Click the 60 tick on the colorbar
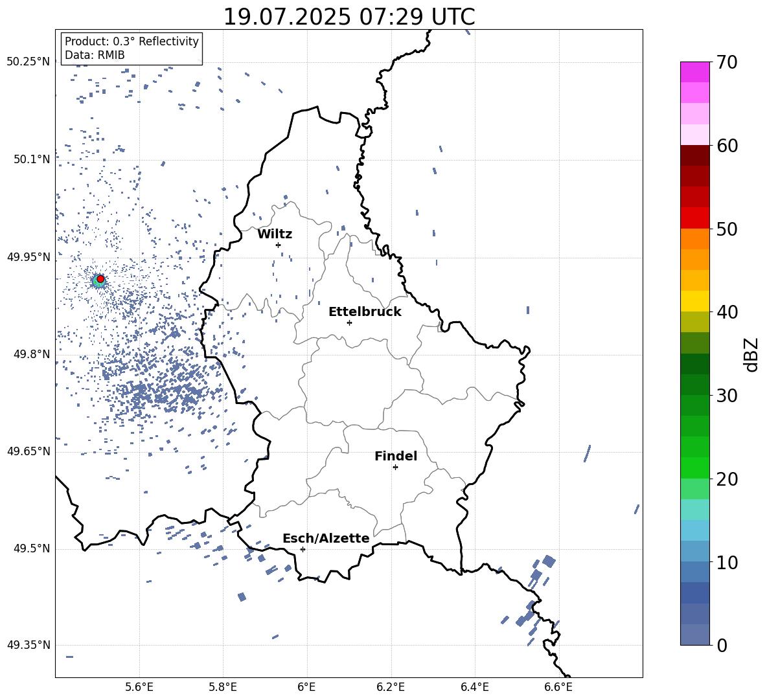 (x=727, y=146)
